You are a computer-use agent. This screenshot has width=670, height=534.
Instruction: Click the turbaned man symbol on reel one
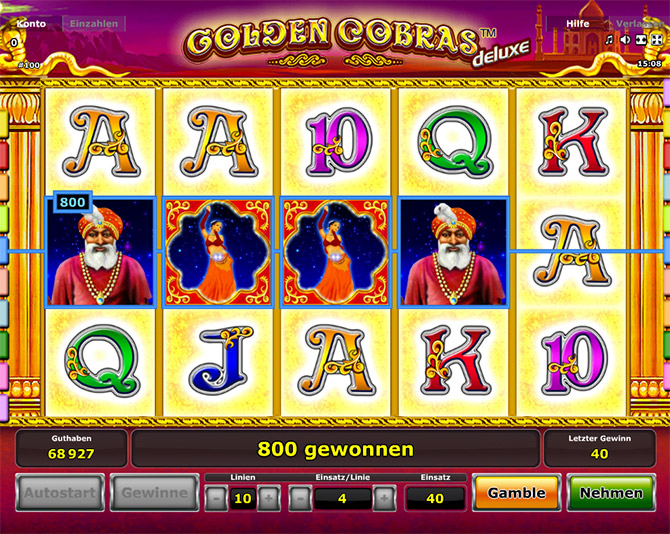pyautogui.click(x=100, y=252)
